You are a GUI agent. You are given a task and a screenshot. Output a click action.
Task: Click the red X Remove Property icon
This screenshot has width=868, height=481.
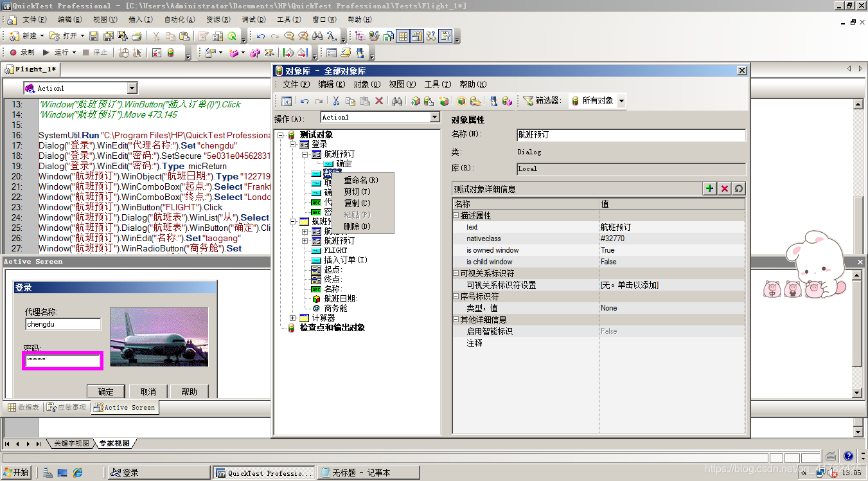pyautogui.click(x=725, y=188)
